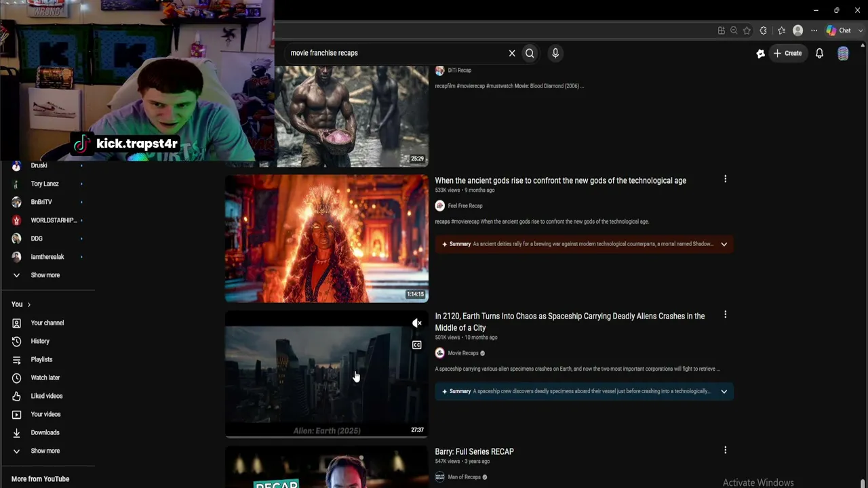Click the zoom out magnifier in address bar
This screenshot has width=868, height=488.
pos(734,30)
